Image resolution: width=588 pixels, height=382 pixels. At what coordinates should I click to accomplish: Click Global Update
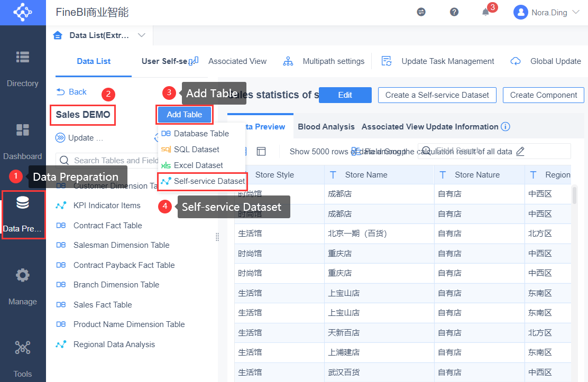click(556, 61)
